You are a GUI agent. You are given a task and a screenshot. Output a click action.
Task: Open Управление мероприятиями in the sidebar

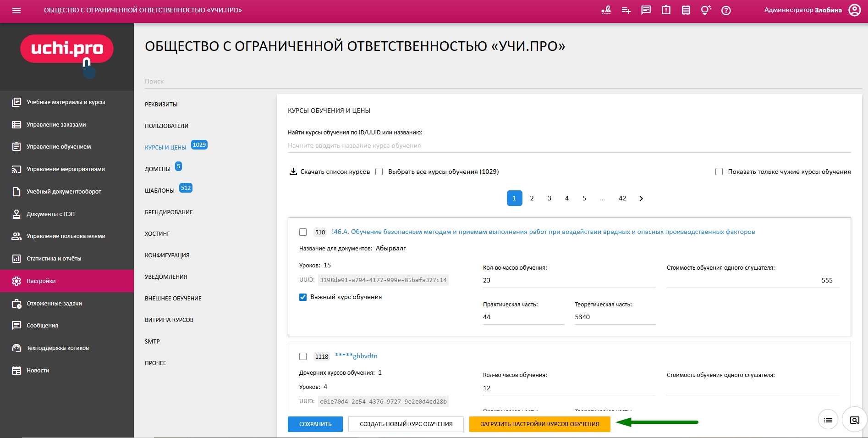[x=67, y=169]
